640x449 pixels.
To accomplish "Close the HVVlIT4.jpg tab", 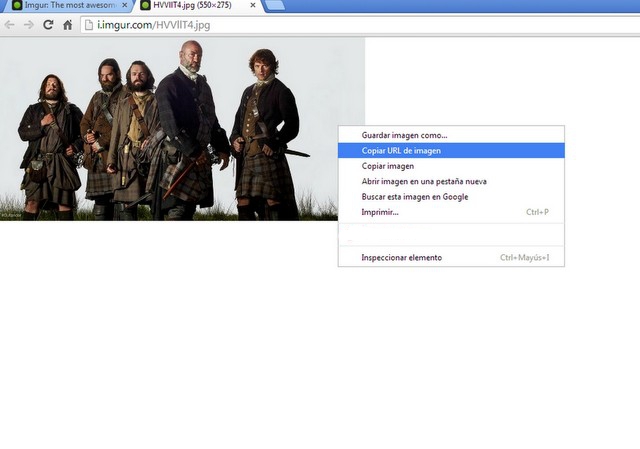I will coord(253,5).
